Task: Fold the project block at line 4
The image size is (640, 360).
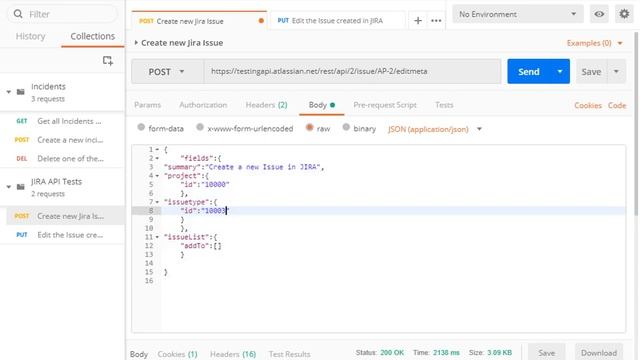Action: pyautogui.click(x=157, y=176)
